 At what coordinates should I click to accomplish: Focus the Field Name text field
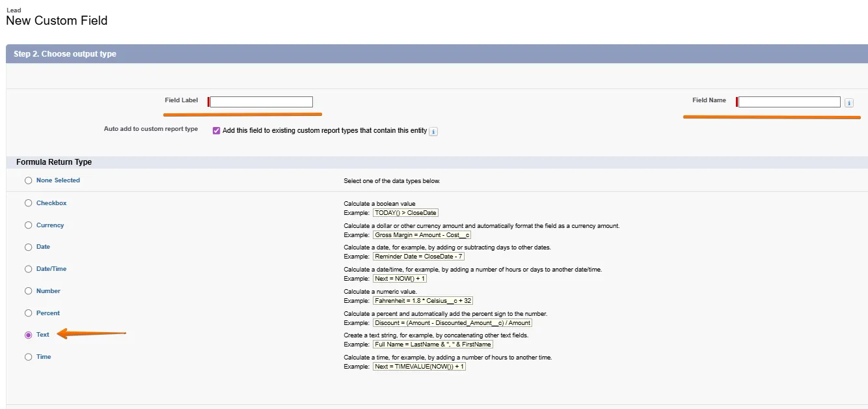pos(789,102)
